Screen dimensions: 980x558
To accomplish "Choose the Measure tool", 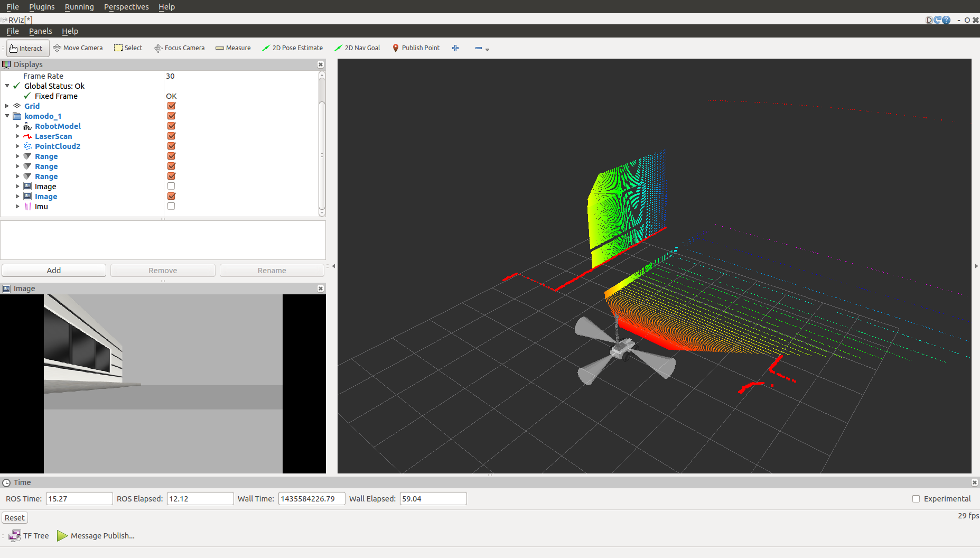I will (233, 48).
